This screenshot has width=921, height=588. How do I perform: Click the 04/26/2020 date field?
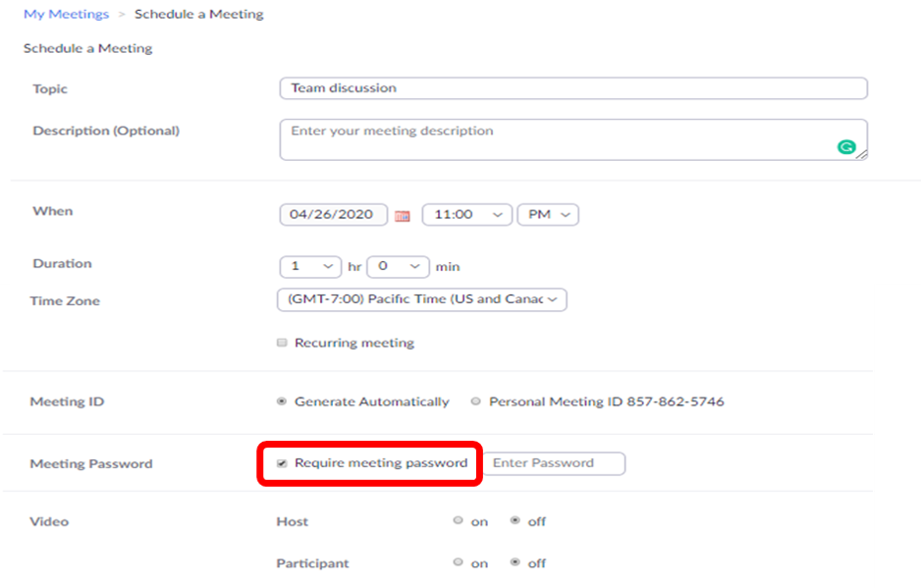point(333,215)
